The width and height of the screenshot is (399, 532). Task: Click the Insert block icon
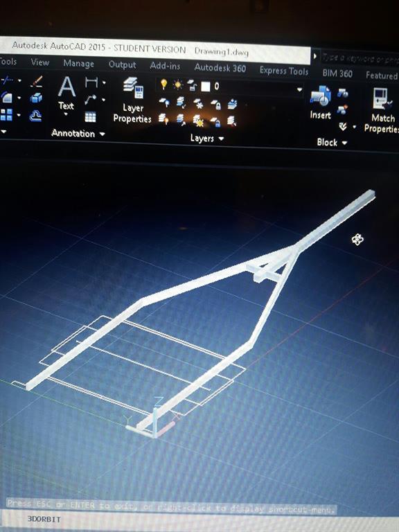point(321,102)
